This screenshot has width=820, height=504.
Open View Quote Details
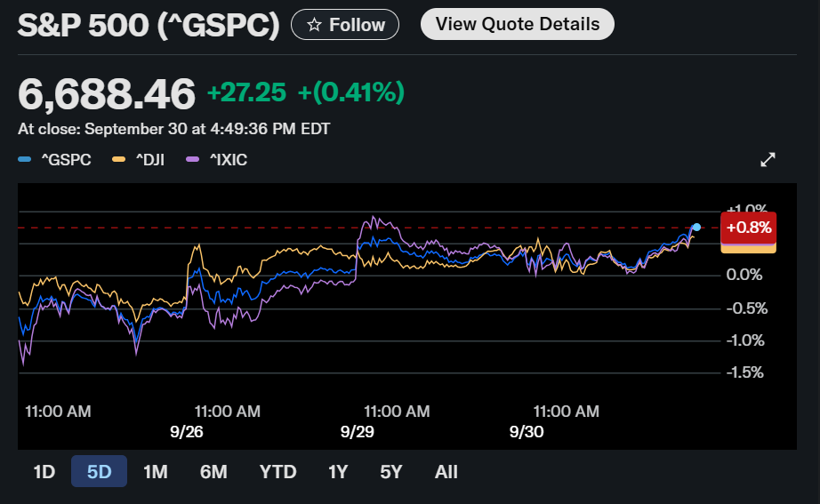[517, 25]
